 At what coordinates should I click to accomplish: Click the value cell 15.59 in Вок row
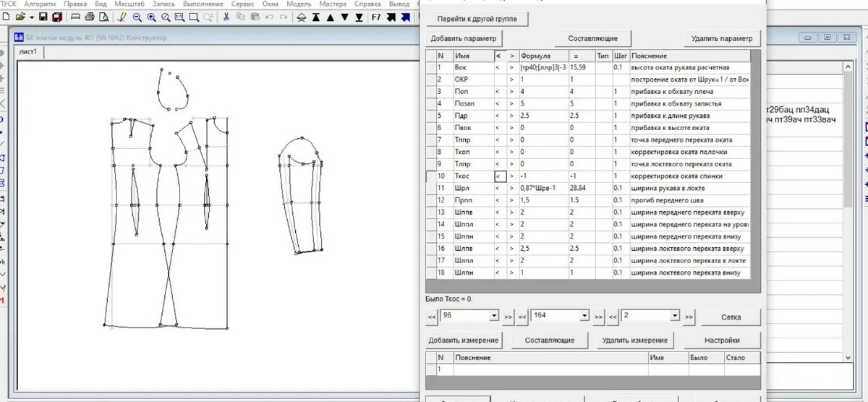point(581,67)
